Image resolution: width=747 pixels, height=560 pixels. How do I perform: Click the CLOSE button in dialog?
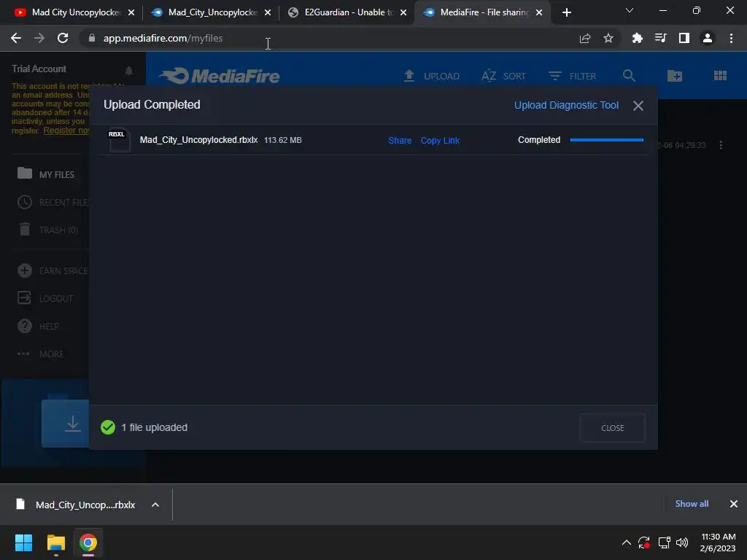point(612,427)
